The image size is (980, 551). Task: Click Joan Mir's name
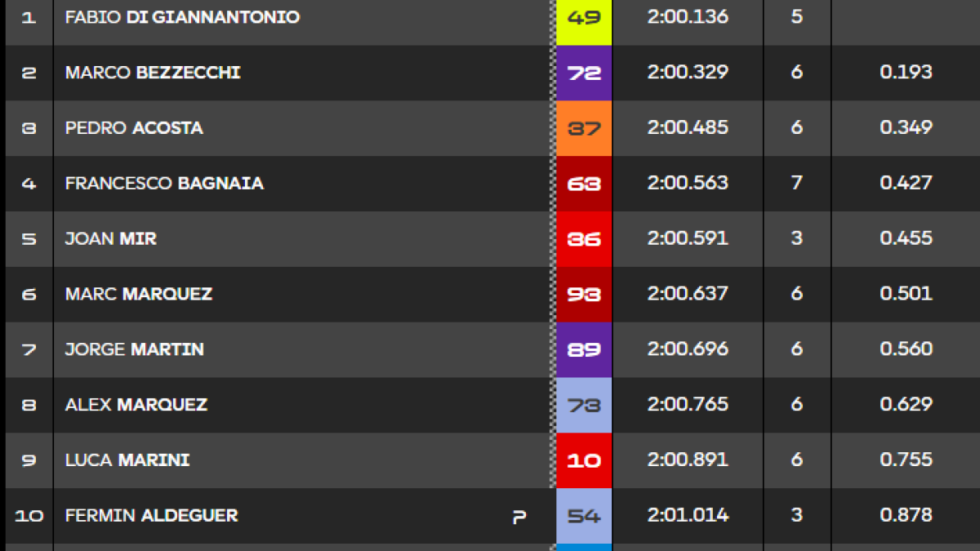111,239
